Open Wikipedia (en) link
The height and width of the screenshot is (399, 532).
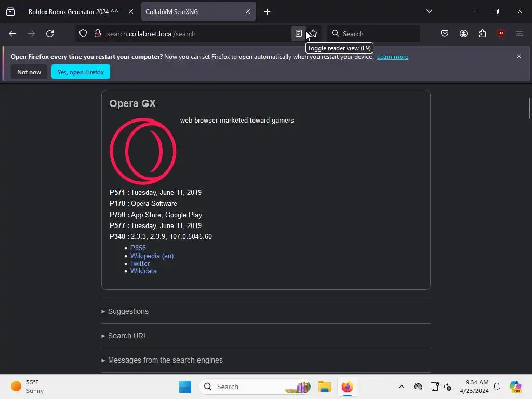[x=152, y=256]
